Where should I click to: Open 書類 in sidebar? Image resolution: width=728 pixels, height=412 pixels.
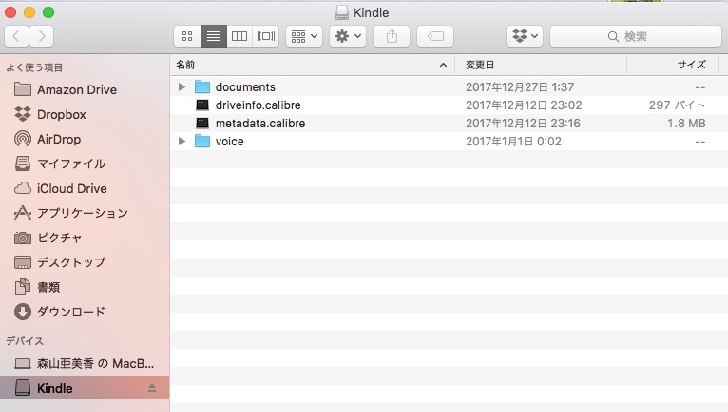(84, 287)
